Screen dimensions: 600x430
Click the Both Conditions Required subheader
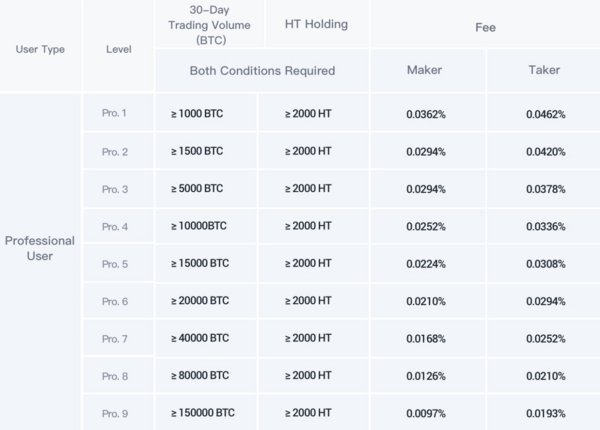click(x=262, y=71)
